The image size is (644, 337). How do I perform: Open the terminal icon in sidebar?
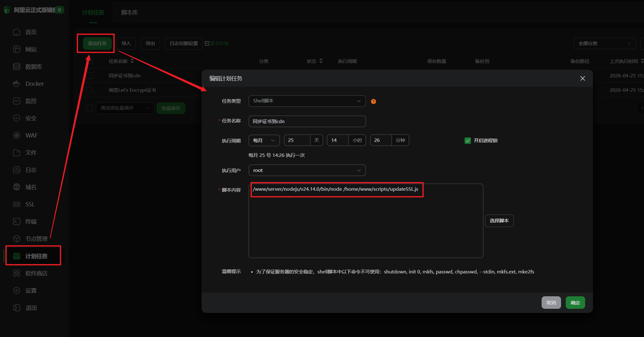(17, 221)
